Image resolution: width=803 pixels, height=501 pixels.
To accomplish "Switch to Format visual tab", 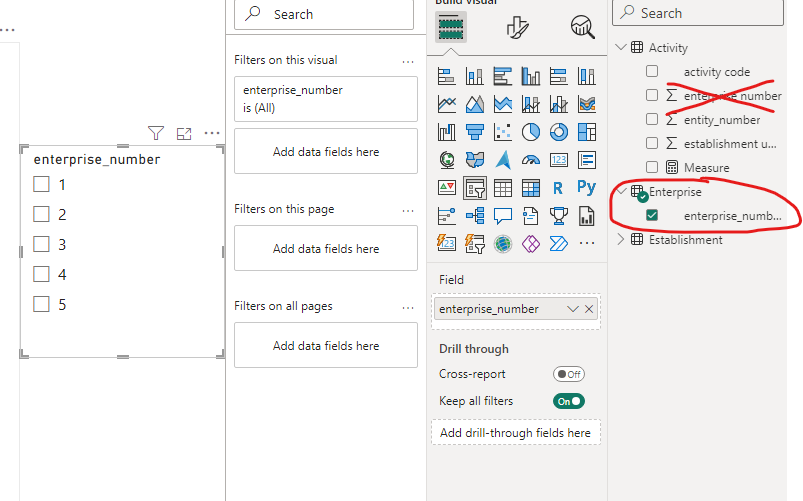I will tap(517, 27).
